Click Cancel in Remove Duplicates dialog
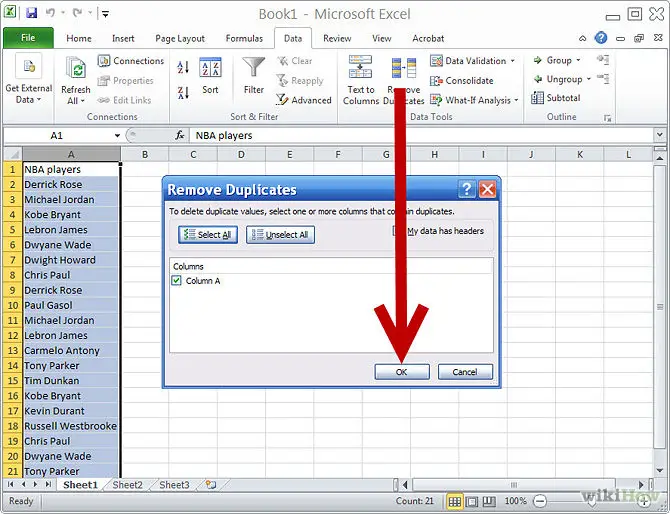The width and height of the screenshot is (670, 514). point(465,372)
